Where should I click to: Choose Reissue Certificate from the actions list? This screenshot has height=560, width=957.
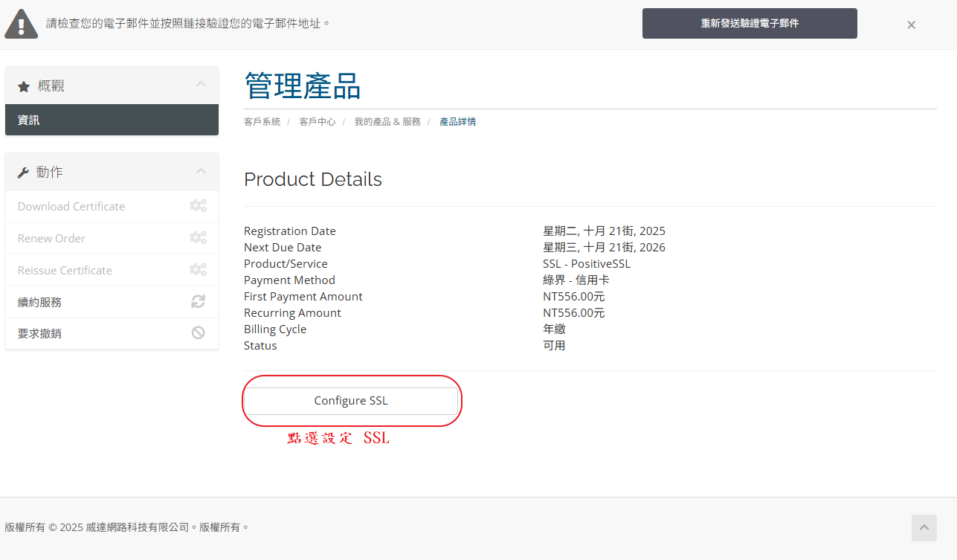coord(65,271)
